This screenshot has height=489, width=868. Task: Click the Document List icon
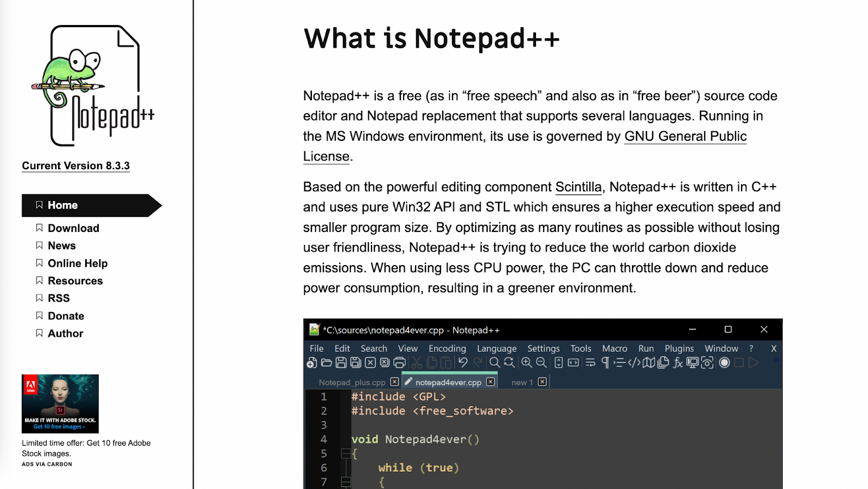point(663,363)
